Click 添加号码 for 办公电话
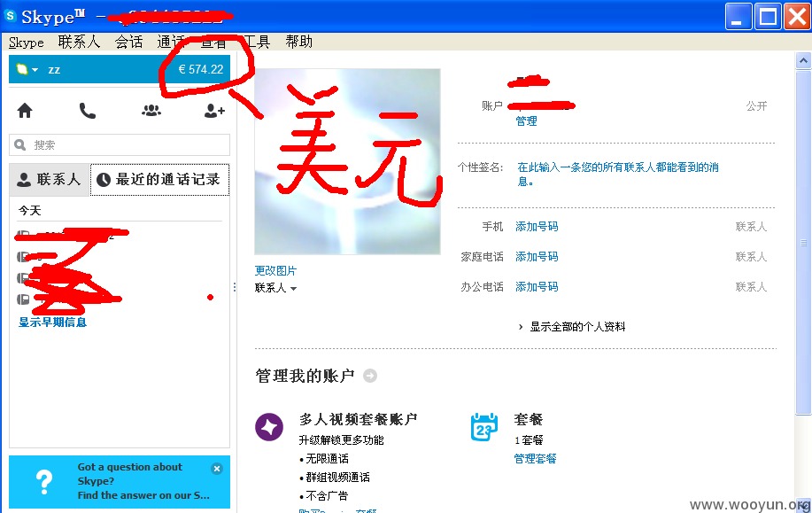The width and height of the screenshot is (812, 513). click(537, 286)
